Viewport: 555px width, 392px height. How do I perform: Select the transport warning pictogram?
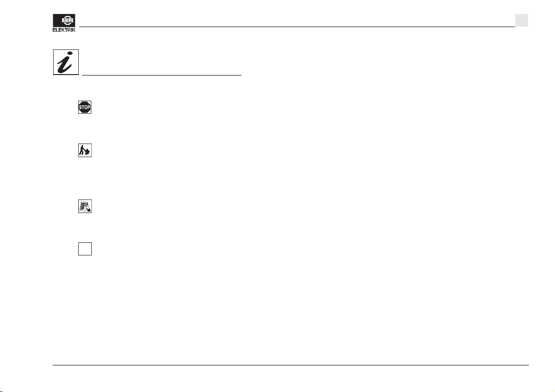85,150
